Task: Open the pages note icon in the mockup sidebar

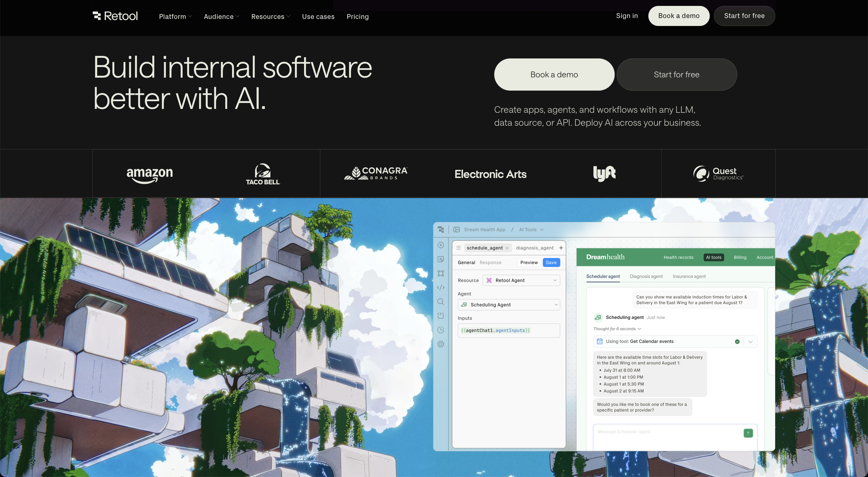Action: point(441,259)
